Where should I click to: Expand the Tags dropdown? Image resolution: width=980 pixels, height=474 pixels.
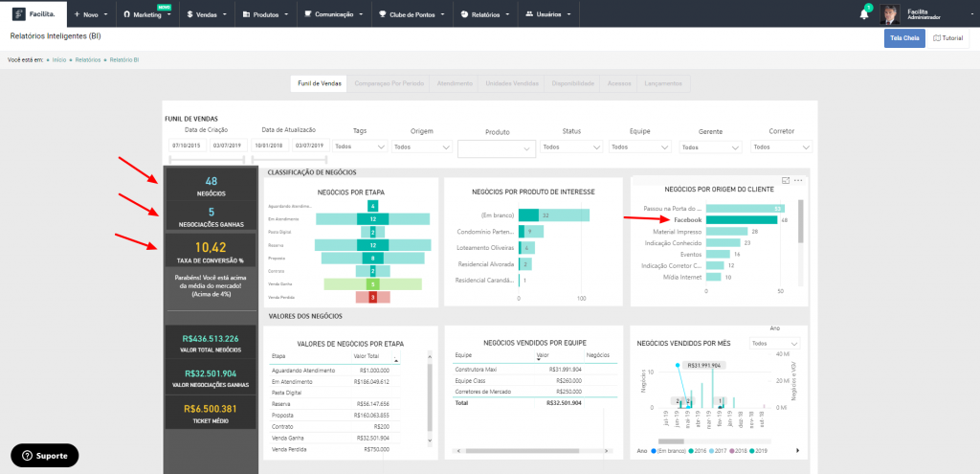(x=361, y=147)
